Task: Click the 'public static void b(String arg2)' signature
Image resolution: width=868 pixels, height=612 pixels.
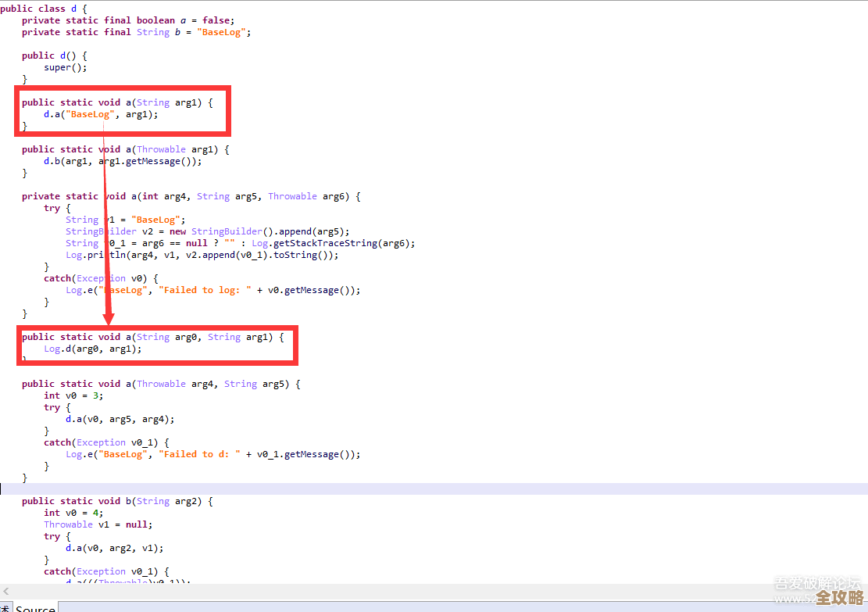Action: click(117, 501)
